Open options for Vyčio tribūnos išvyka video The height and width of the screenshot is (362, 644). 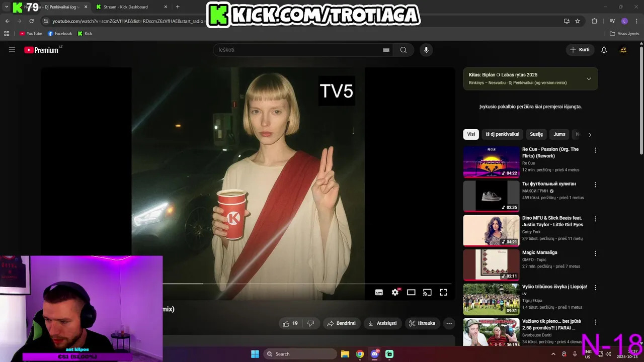pyautogui.click(x=595, y=288)
